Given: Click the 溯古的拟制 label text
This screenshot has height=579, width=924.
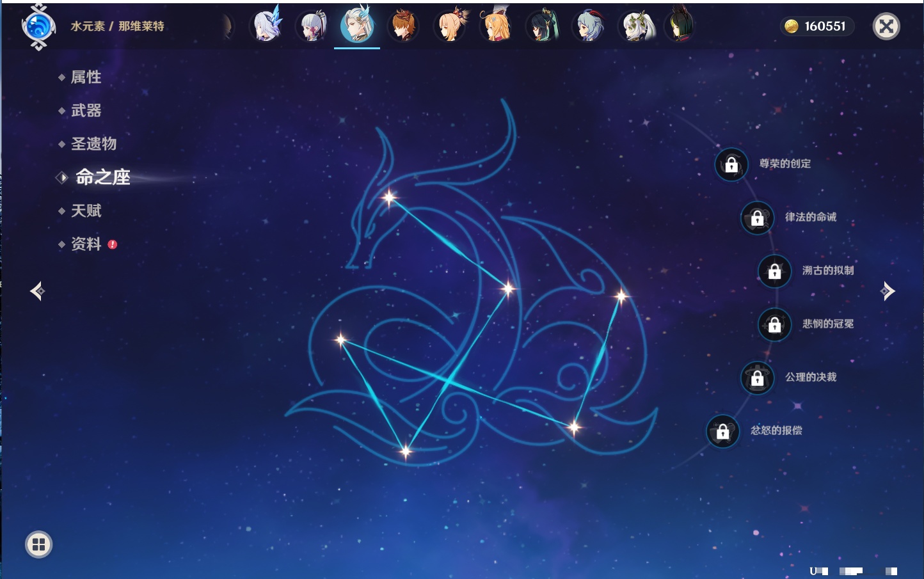Looking at the screenshot, I should click(828, 271).
